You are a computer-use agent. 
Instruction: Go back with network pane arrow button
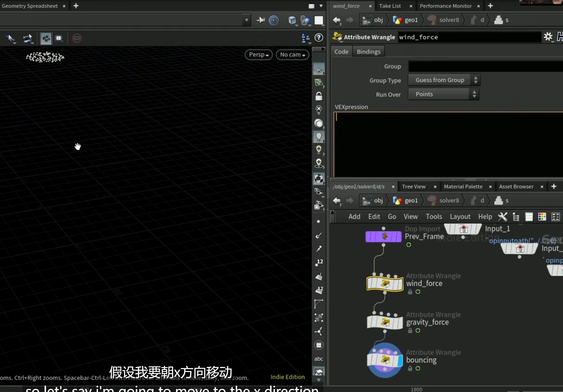pyautogui.click(x=337, y=201)
